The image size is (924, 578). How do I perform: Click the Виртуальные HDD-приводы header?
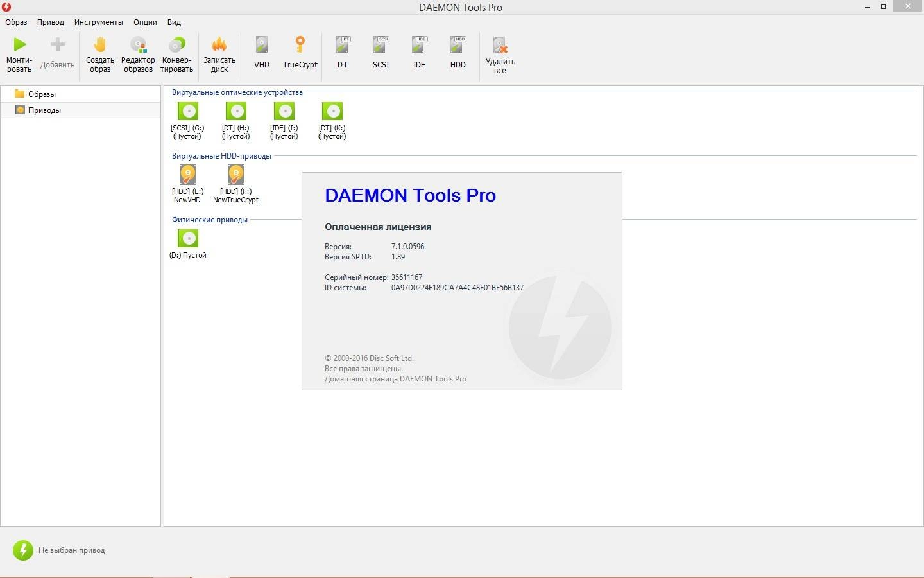click(221, 156)
